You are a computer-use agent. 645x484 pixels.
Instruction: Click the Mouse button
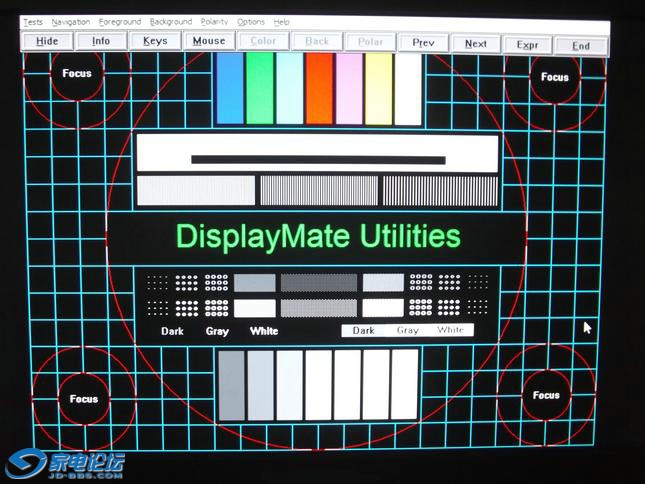(x=209, y=41)
